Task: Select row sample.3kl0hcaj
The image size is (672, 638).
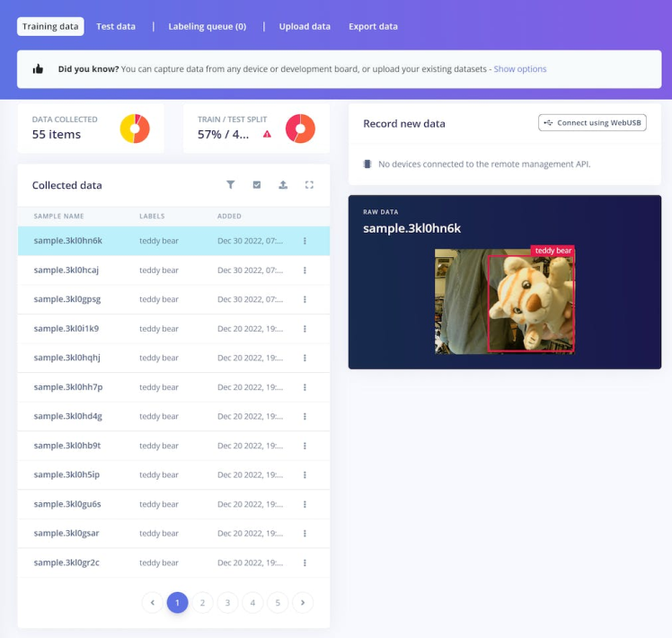Action: point(173,270)
